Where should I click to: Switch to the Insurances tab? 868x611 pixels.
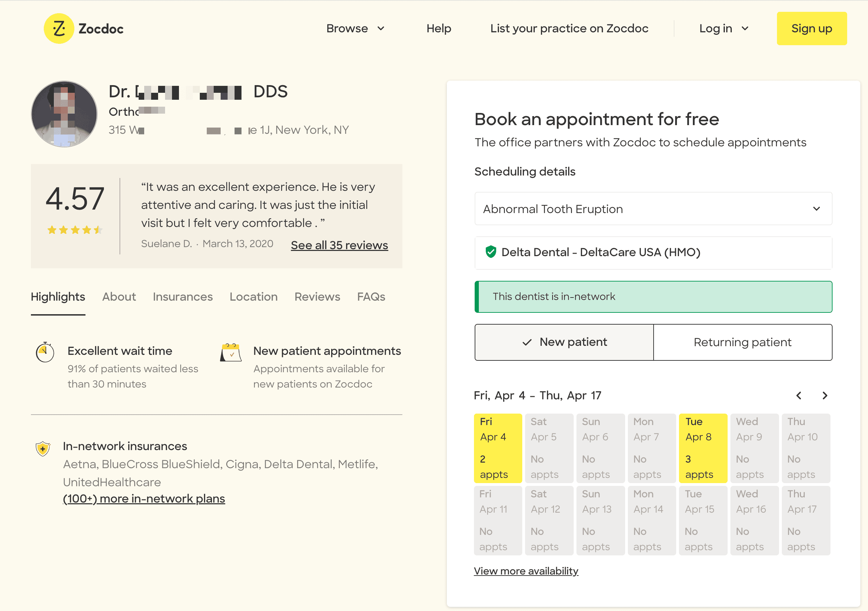click(x=182, y=297)
